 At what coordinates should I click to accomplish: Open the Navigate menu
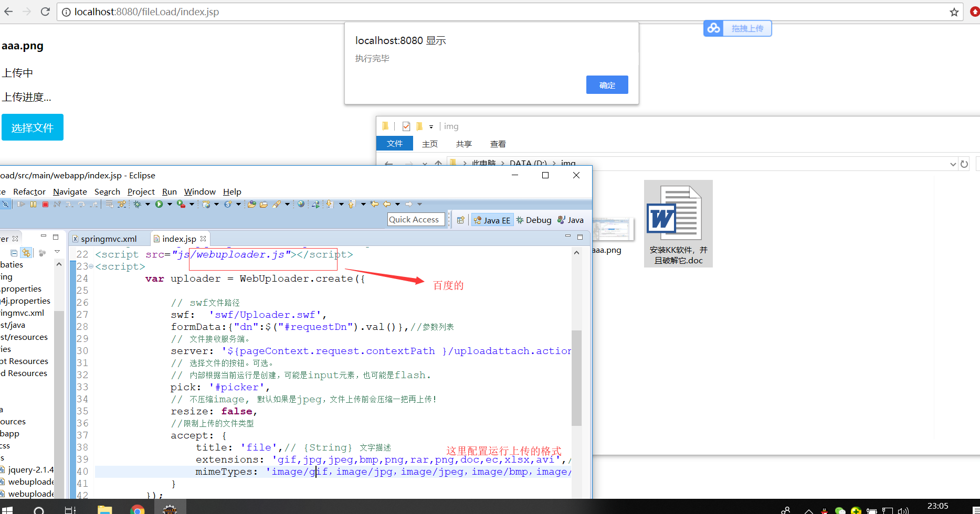(70, 192)
